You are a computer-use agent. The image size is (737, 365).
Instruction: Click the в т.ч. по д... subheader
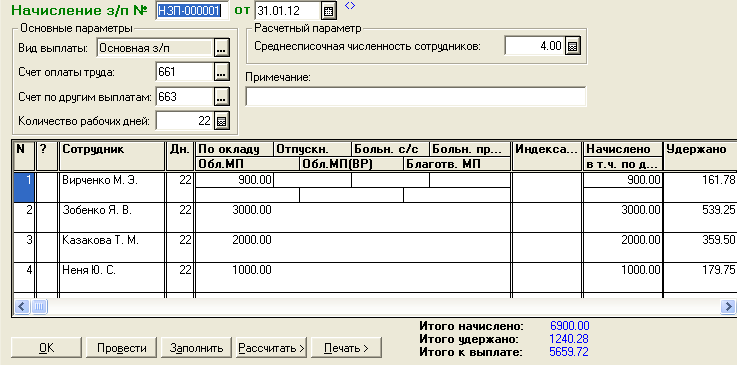[623, 164]
